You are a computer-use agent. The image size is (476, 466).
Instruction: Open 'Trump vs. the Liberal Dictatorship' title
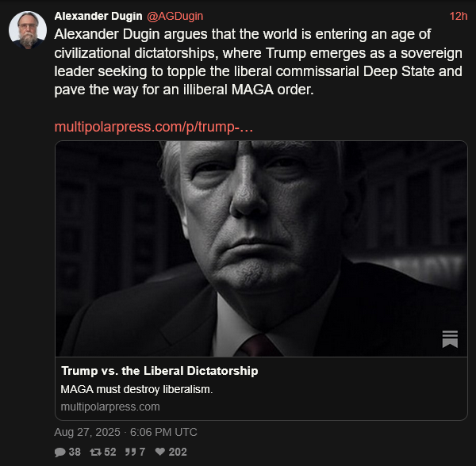[159, 371]
